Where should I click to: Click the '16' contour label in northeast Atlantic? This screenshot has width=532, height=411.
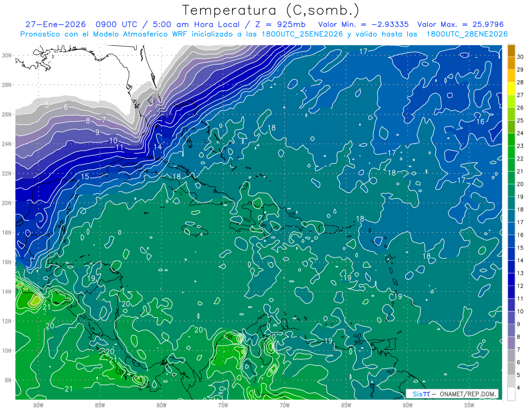tap(480, 121)
